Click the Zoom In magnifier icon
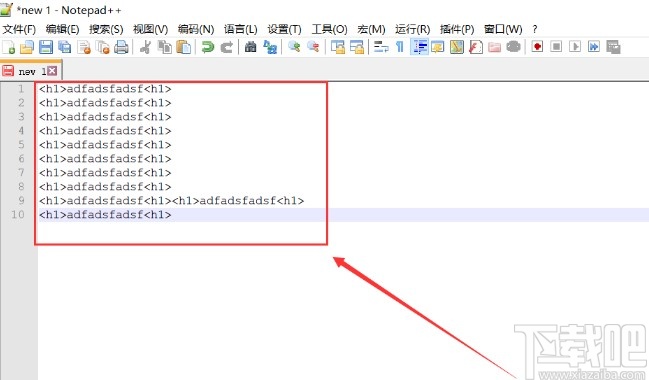This screenshot has height=380, width=649. click(x=294, y=47)
